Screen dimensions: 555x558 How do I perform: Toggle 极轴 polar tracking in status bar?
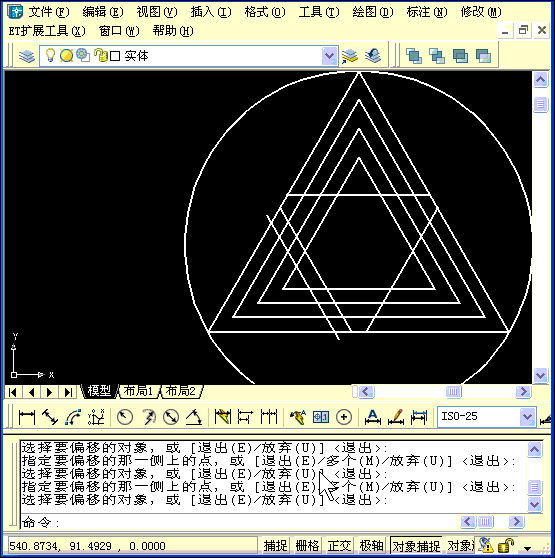coord(371,545)
